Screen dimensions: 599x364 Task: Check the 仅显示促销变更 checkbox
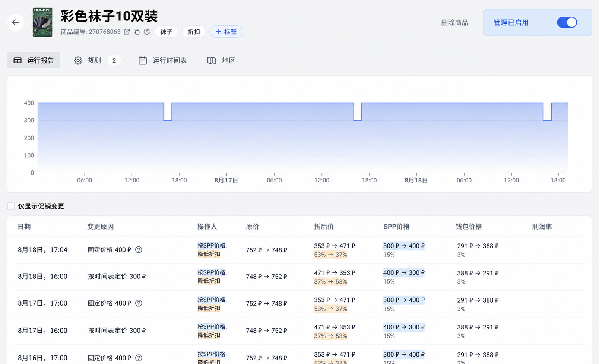pos(11,206)
